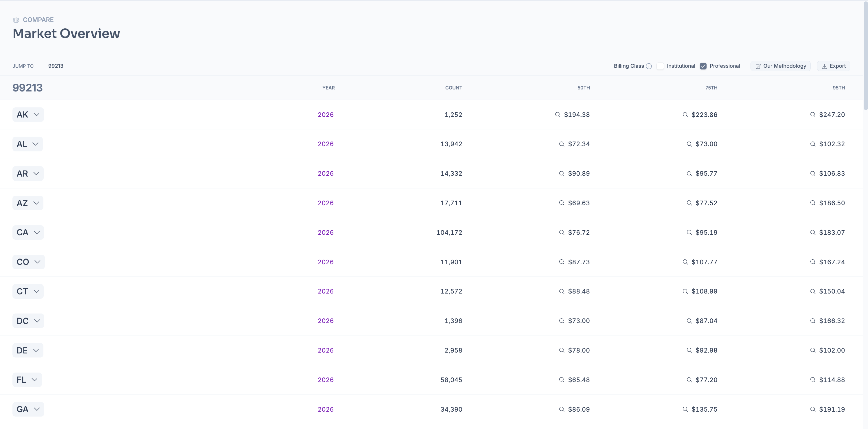Click magnifier icon beside FL $65.48

[x=562, y=380]
